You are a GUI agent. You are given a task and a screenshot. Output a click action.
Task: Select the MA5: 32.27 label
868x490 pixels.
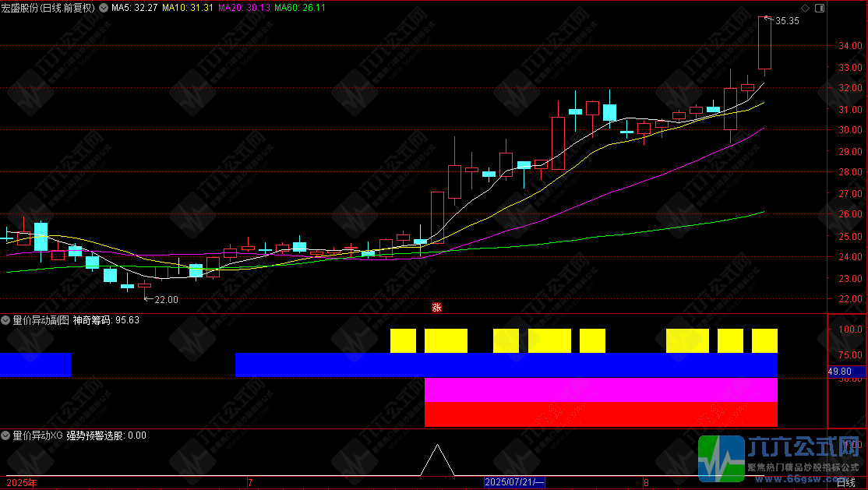pos(135,8)
